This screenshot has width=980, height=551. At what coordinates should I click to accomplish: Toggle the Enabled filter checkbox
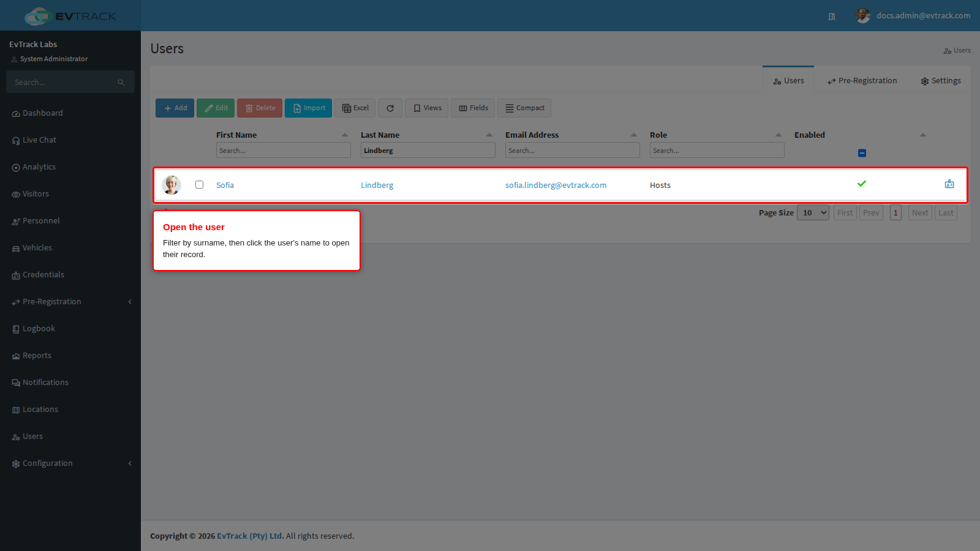862,153
